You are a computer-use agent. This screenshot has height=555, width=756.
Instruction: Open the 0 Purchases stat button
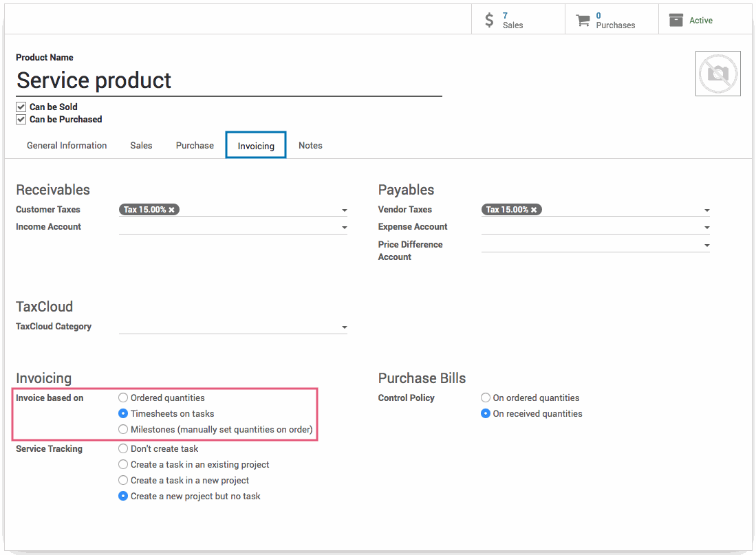tap(612, 20)
